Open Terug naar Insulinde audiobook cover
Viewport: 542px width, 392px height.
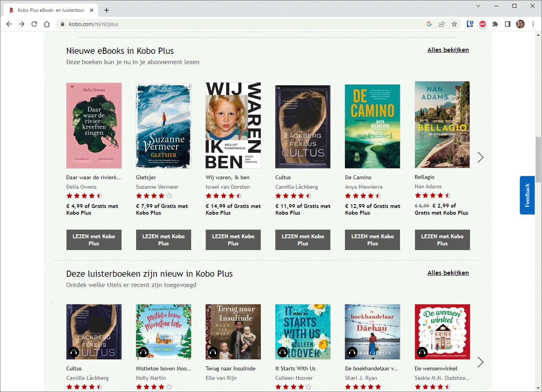pos(233,332)
